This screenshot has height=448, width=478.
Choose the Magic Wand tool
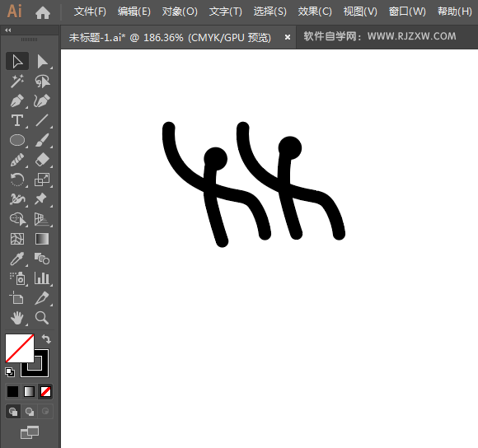[x=17, y=81]
